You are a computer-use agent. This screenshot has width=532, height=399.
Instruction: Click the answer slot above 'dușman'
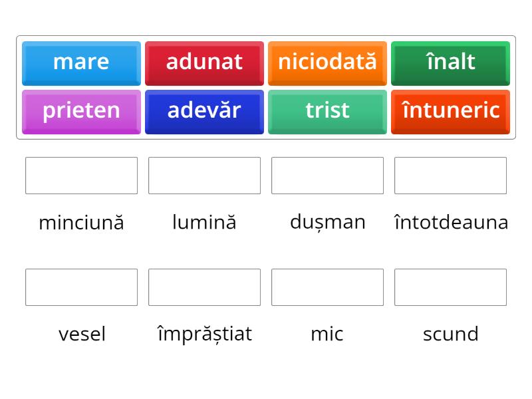click(x=327, y=176)
